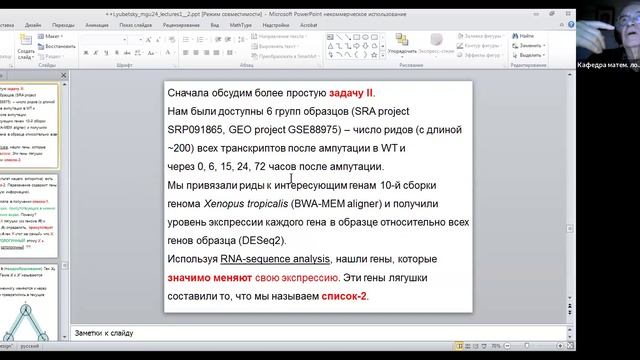Click the bulleted list icon

[187, 40]
